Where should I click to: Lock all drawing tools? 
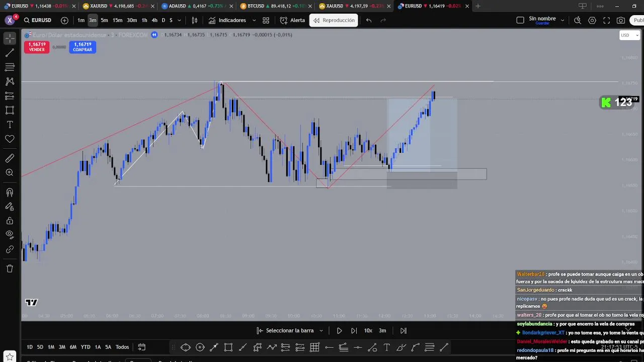(x=10, y=220)
